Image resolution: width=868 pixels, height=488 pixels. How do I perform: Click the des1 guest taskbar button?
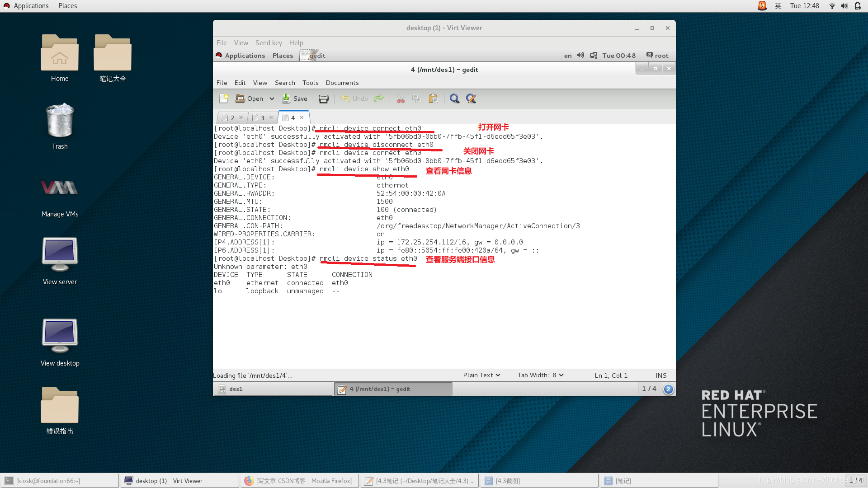(x=273, y=389)
